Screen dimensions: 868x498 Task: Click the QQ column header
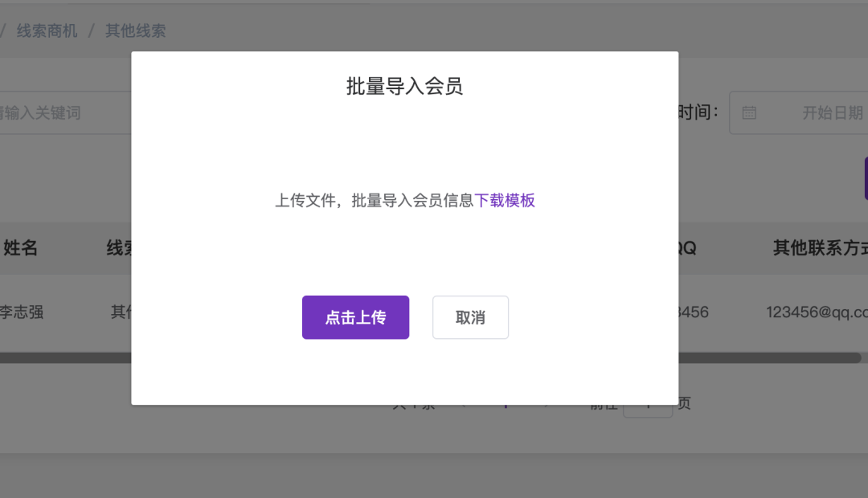[686, 248]
